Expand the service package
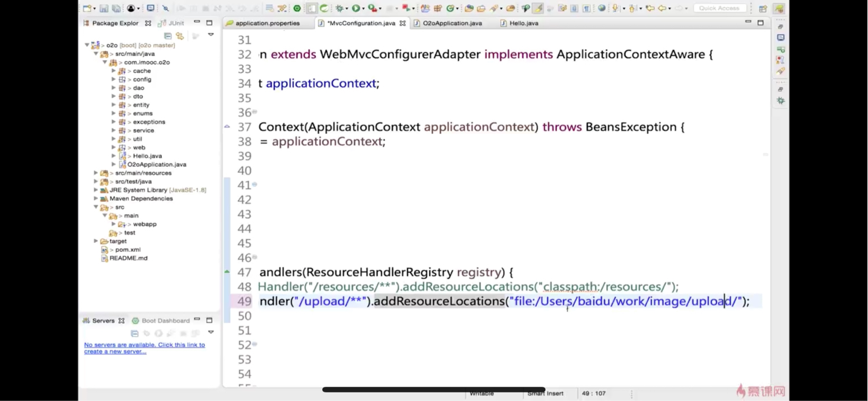Viewport: 868px width, 401px height. tap(114, 130)
